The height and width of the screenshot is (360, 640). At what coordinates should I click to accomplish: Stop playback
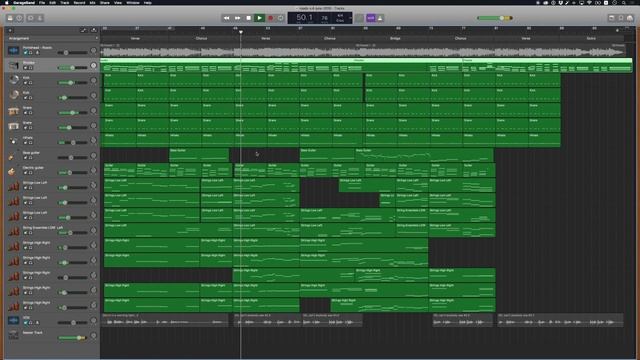pyautogui.click(x=249, y=18)
